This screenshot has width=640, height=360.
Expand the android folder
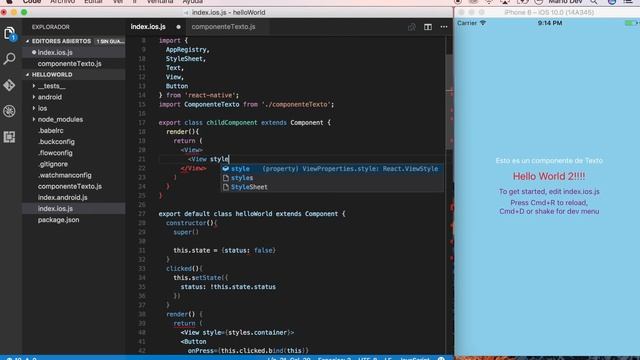[34, 97]
